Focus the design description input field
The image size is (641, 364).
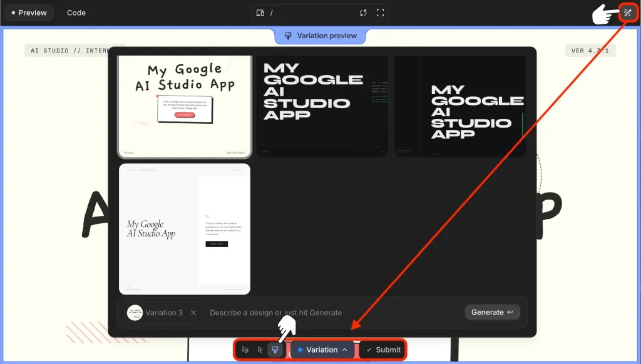coord(333,313)
